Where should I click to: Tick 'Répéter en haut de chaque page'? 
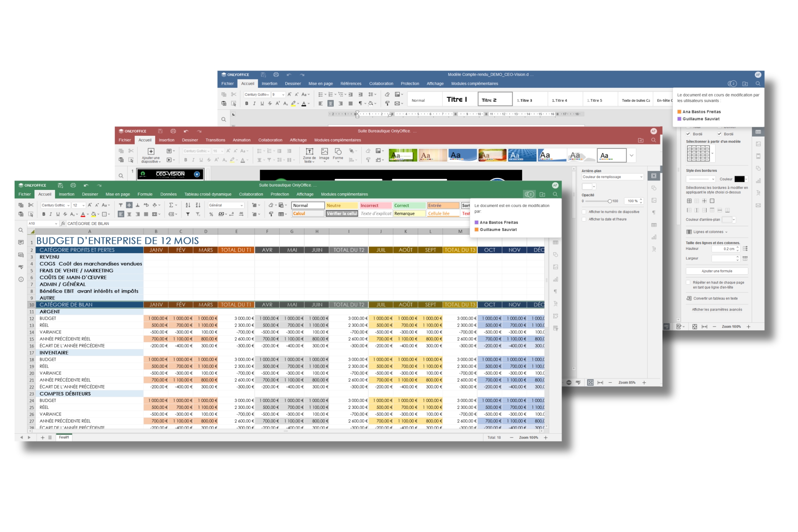[688, 283]
